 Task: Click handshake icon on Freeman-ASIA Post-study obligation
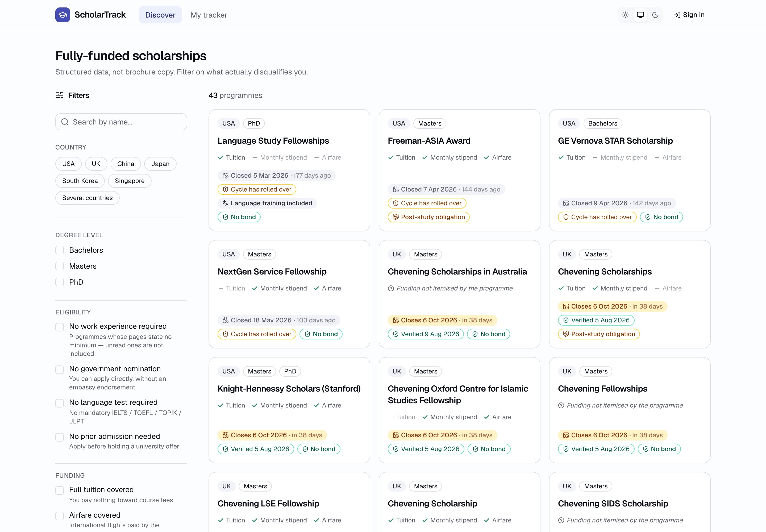tap(396, 217)
